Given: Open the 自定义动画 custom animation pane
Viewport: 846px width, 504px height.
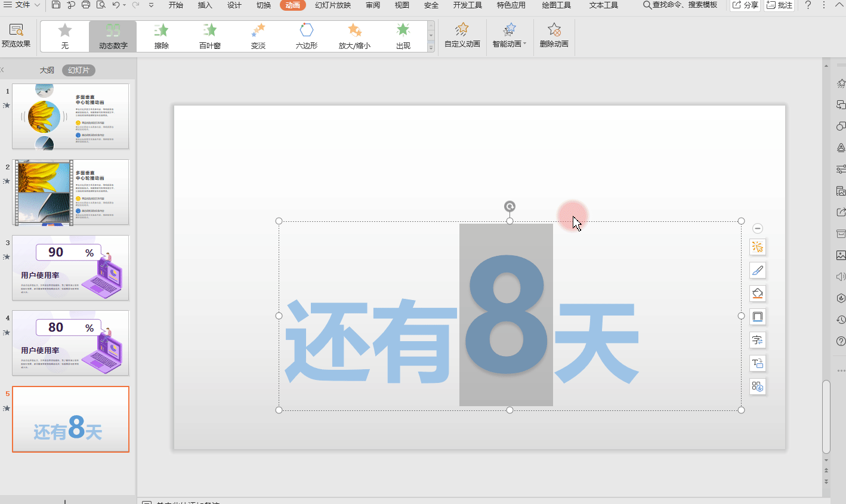Looking at the screenshot, I should [462, 36].
